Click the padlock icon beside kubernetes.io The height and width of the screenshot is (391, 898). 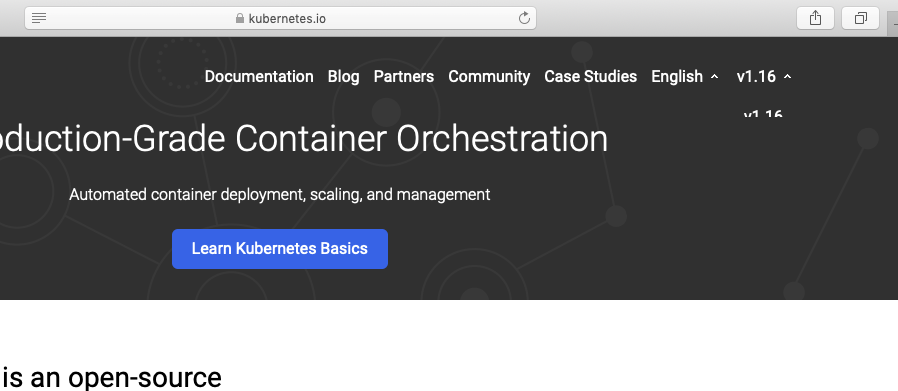pos(240,18)
